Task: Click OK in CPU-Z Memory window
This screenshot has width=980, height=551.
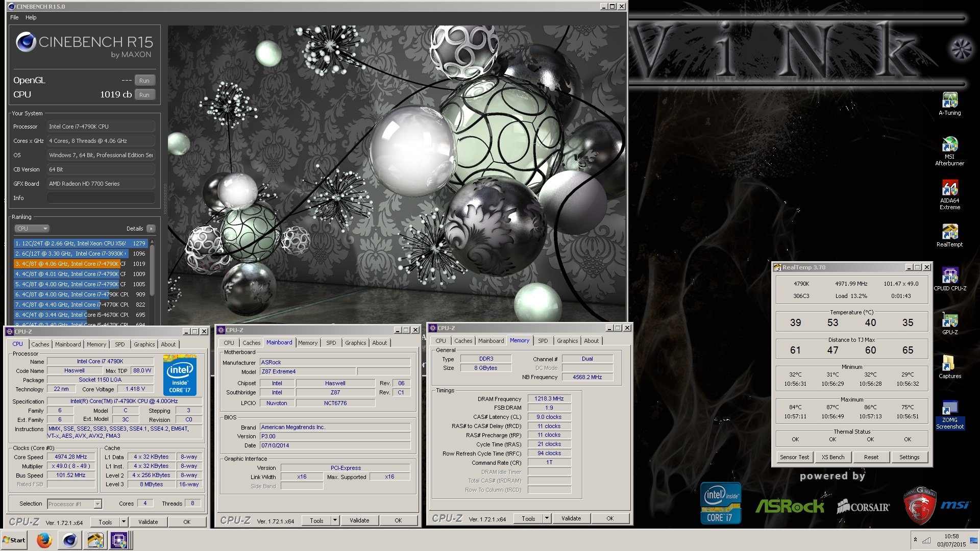Action: [610, 518]
